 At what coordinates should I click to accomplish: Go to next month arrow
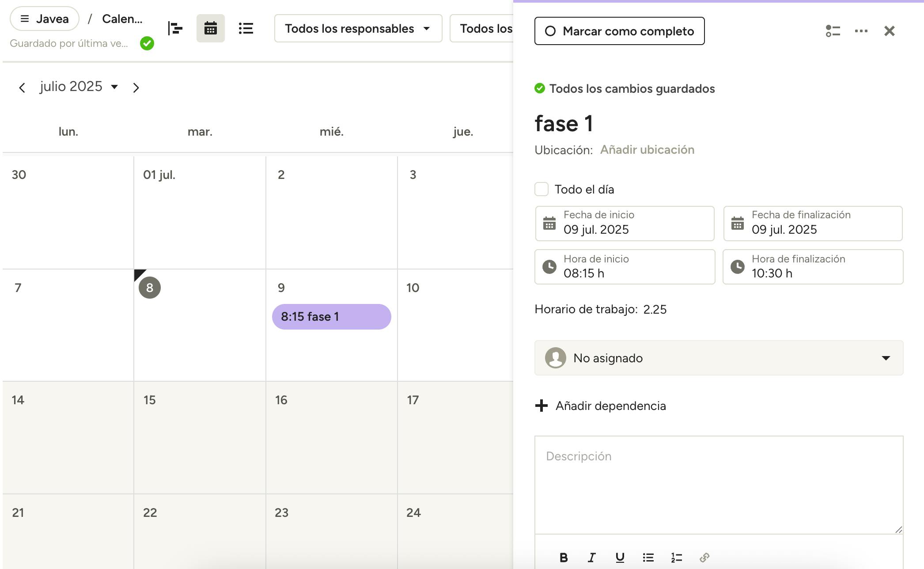(x=136, y=87)
